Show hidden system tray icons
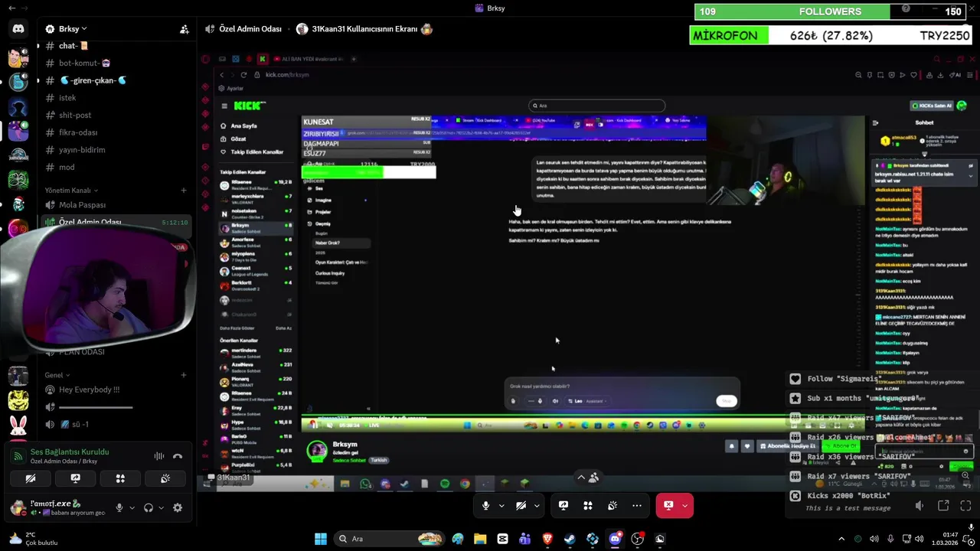This screenshot has height=551, width=980. [841, 539]
